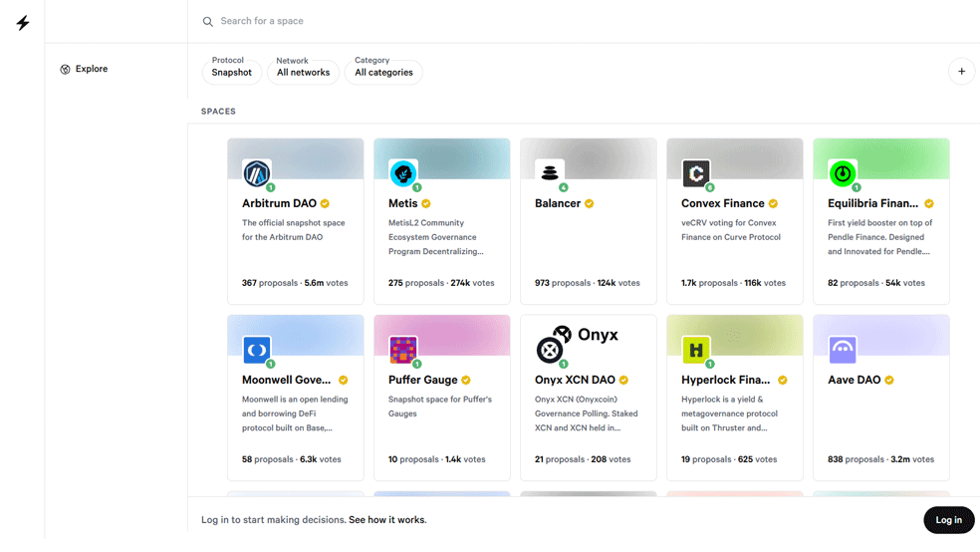Click the Explore compass icon
Viewport: 980px width, 552px height.
click(x=65, y=70)
